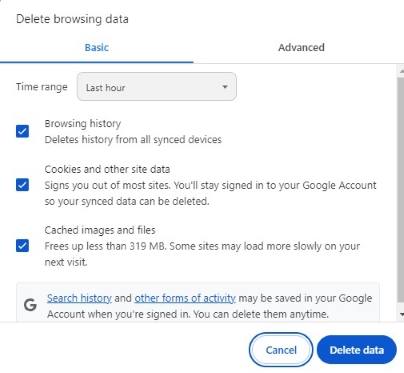This screenshot has height=373, width=404.
Task: Open the Time range dropdown
Action: (x=157, y=87)
